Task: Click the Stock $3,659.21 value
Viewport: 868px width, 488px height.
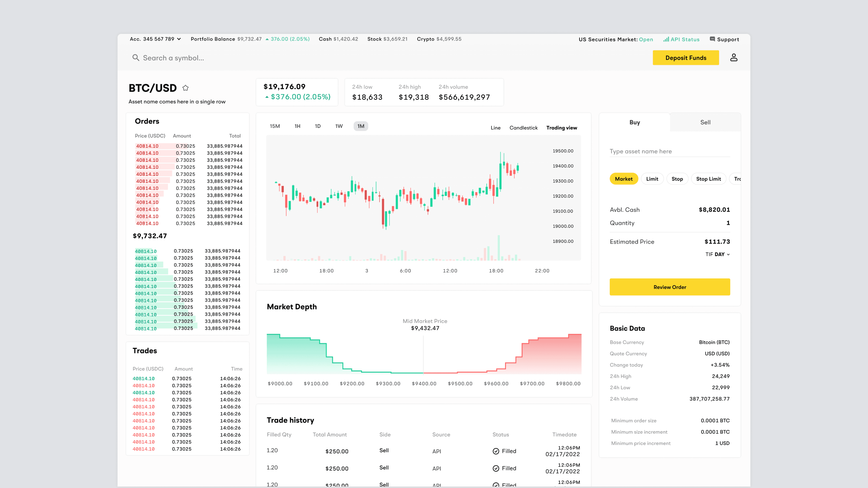Action: tap(395, 39)
